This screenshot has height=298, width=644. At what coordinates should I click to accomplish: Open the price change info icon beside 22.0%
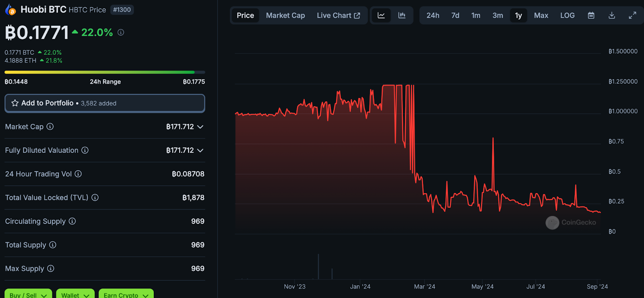click(x=121, y=33)
